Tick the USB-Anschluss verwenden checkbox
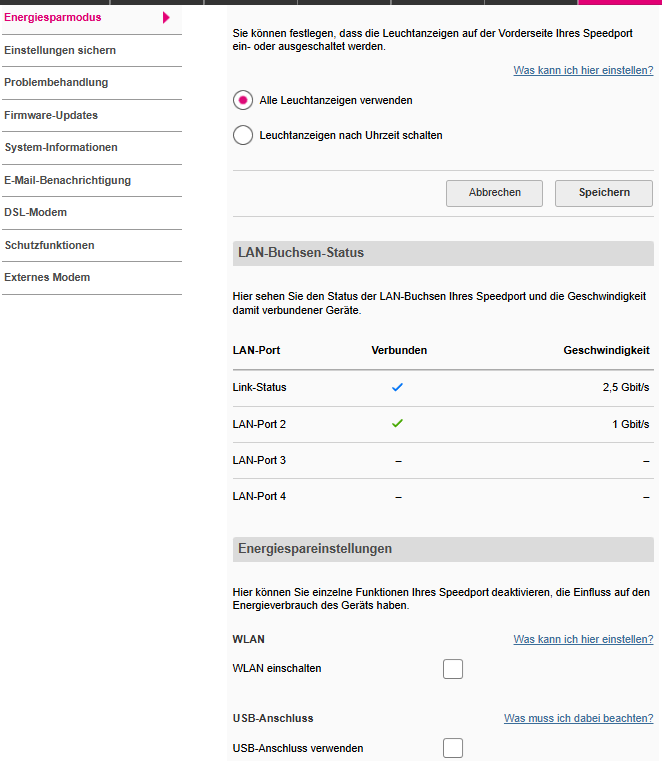Image resolution: width=662 pixels, height=761 pixels. (x=453, y=748)
